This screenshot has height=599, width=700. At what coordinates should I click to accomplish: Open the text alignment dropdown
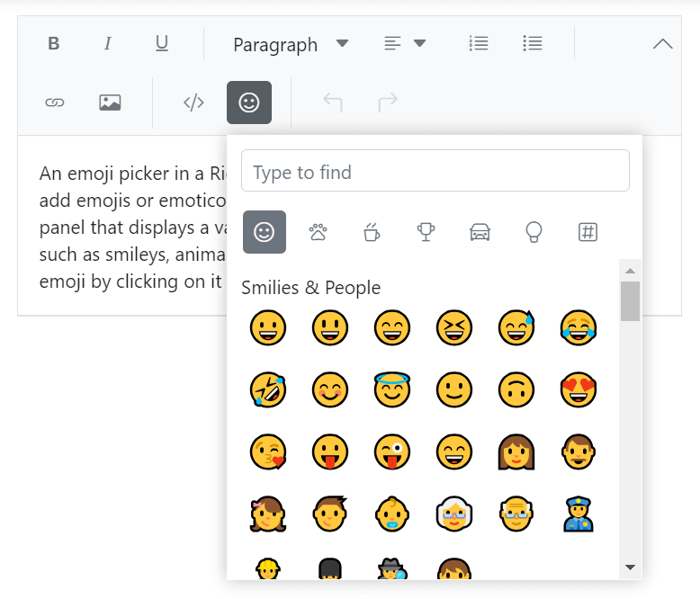404,44
